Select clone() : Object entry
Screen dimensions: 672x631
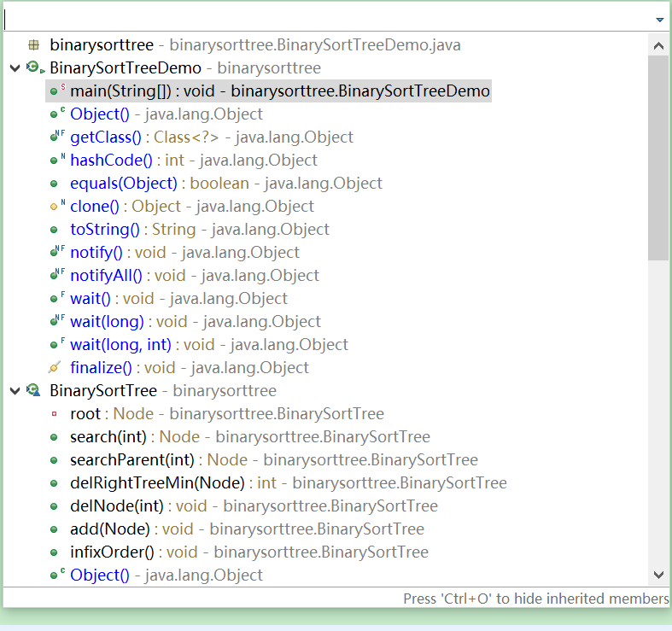tap(192, 207)
